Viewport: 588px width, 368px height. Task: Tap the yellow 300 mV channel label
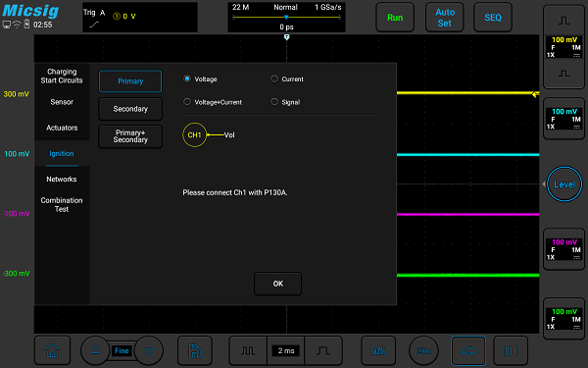click(x=16, y=94)
